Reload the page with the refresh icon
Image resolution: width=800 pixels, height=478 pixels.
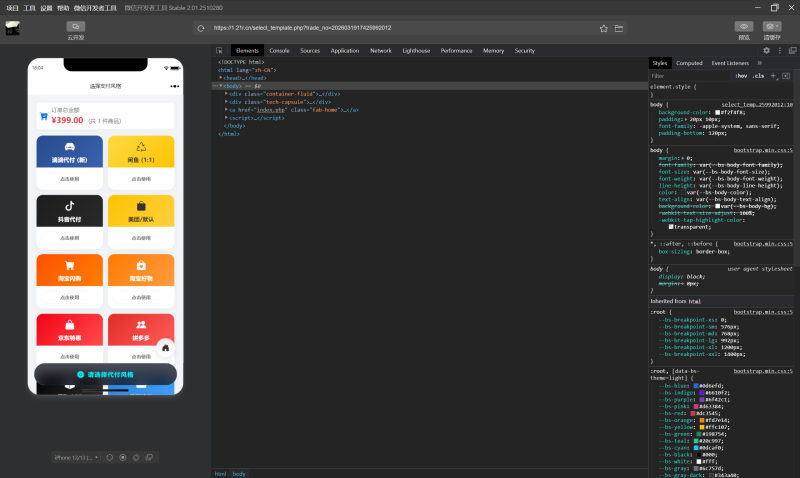(201, 29)
